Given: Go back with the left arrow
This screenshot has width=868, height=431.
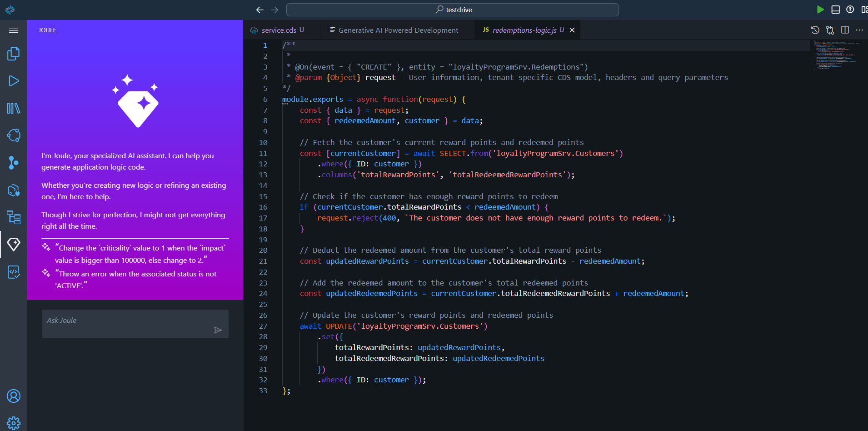Looking at the screenshot, I should 260,10.
